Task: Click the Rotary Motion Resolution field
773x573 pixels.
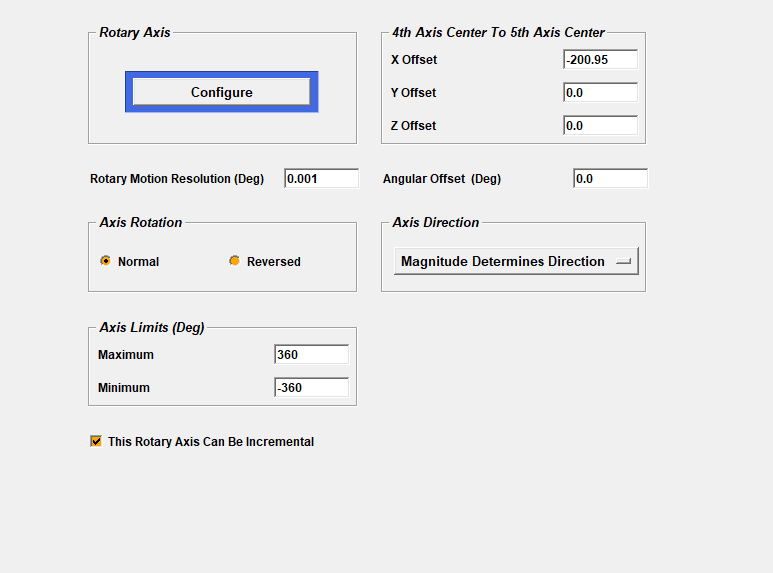Action: (x=321, y=179)
